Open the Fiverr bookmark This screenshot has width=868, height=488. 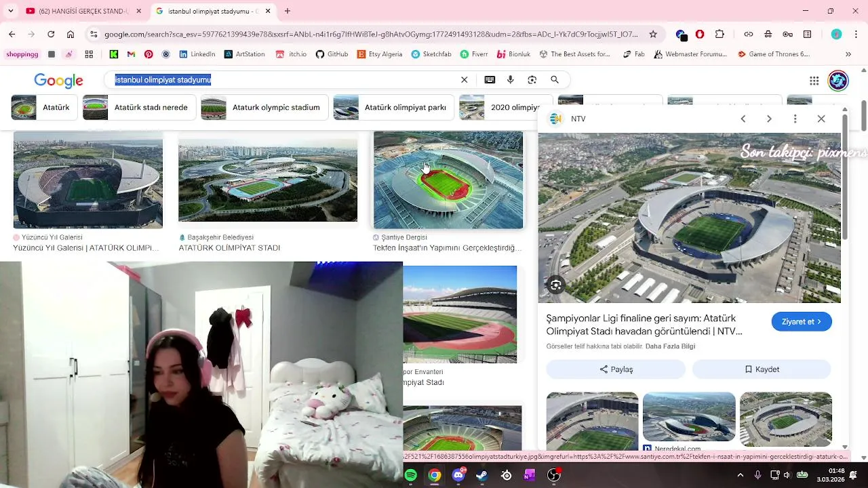tap(474, 54)
